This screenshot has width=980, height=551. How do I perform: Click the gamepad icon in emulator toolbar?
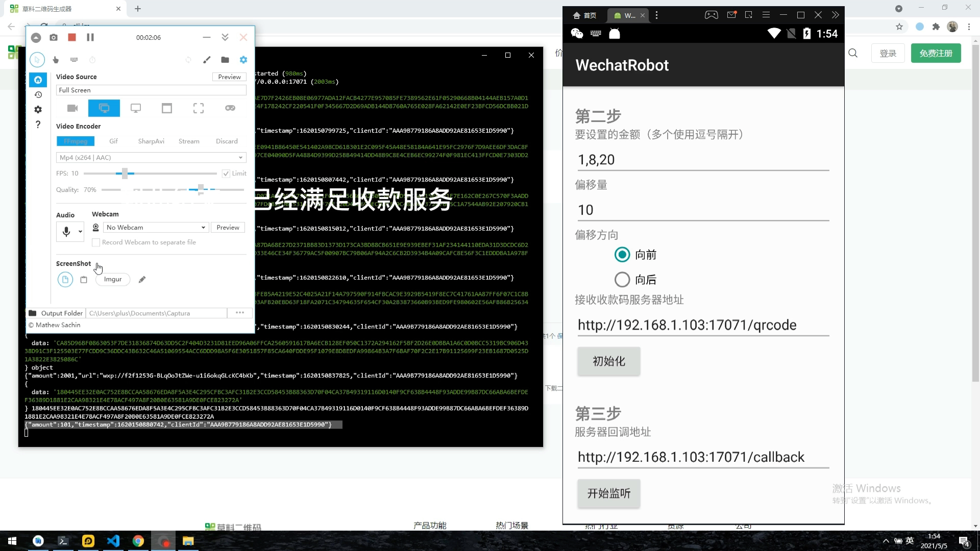click(x=712, y=15)
